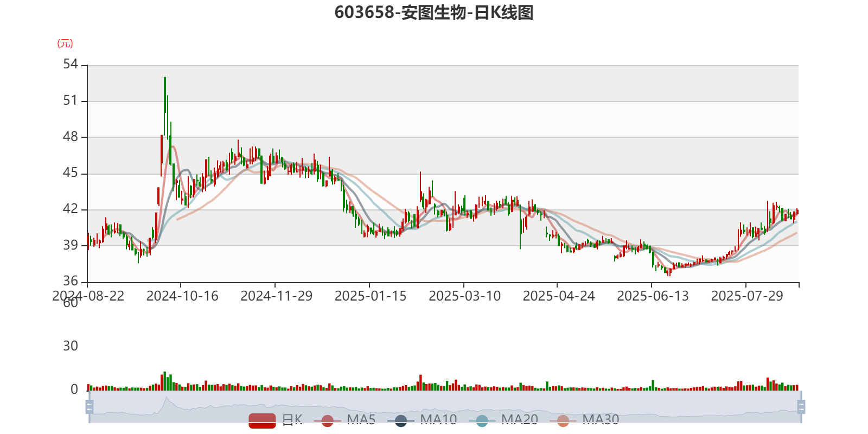Click the 30 volume axis label

pos(71,346)
